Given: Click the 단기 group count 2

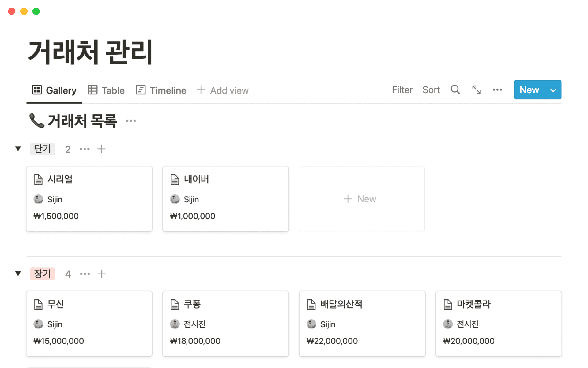Looking at the screenshot, I should [x=68, y=149].
